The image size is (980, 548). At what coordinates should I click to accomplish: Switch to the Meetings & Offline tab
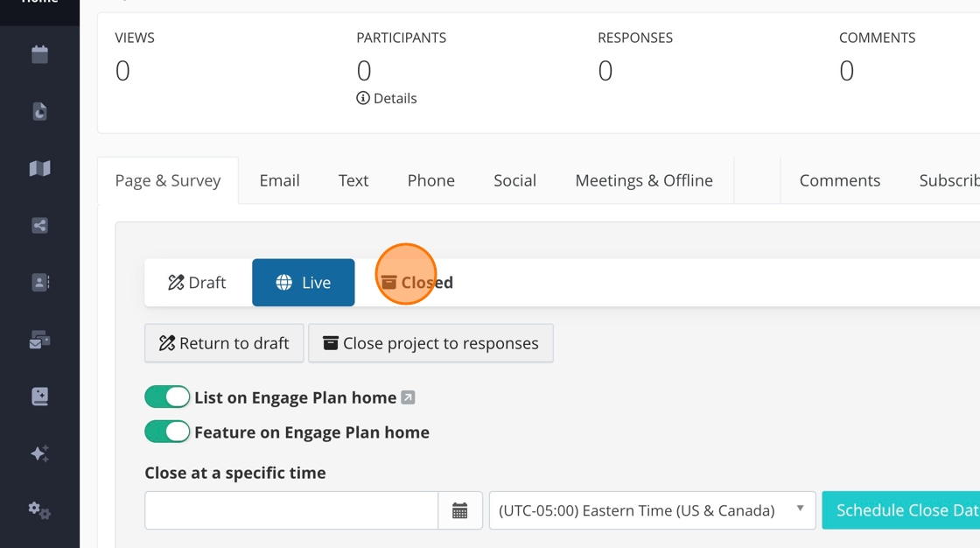[x=643, y=181]
